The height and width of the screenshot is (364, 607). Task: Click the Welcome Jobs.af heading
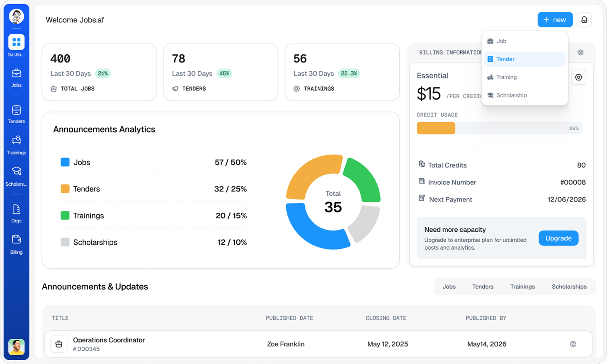[75, 20]
